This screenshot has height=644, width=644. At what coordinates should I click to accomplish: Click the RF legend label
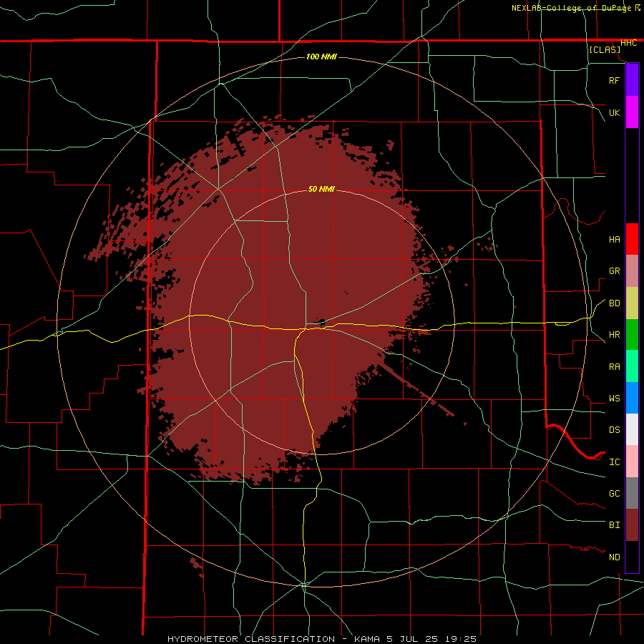(614, 80)
